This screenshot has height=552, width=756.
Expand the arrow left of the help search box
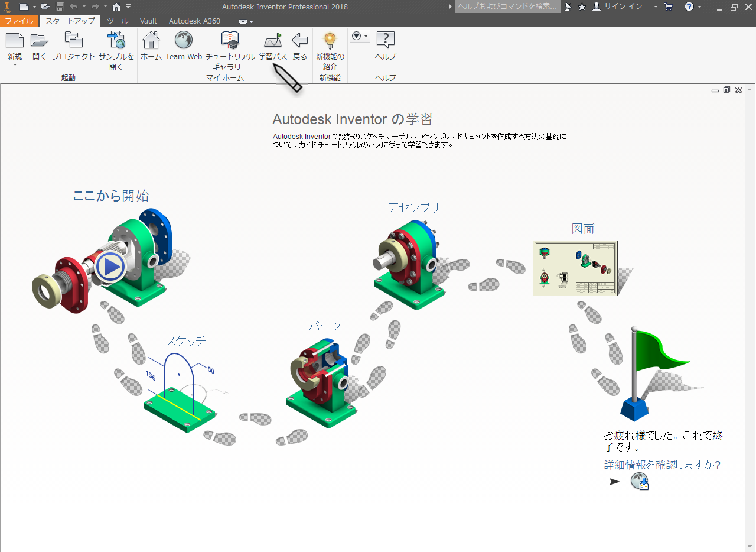pos(451,7)
